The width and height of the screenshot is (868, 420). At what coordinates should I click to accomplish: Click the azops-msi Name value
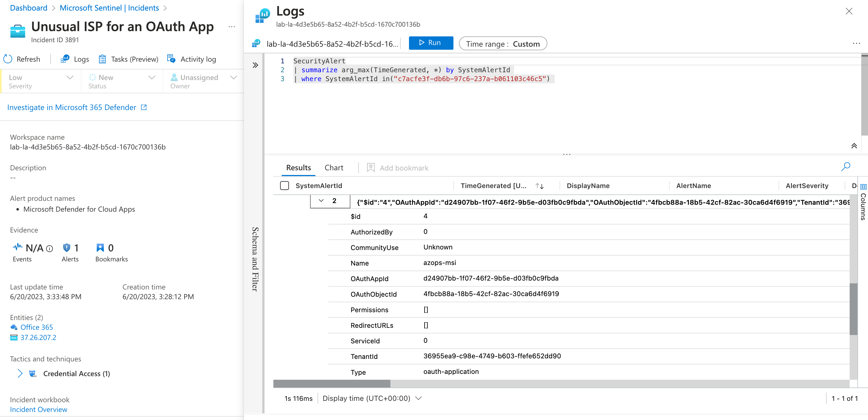(440, 263)
